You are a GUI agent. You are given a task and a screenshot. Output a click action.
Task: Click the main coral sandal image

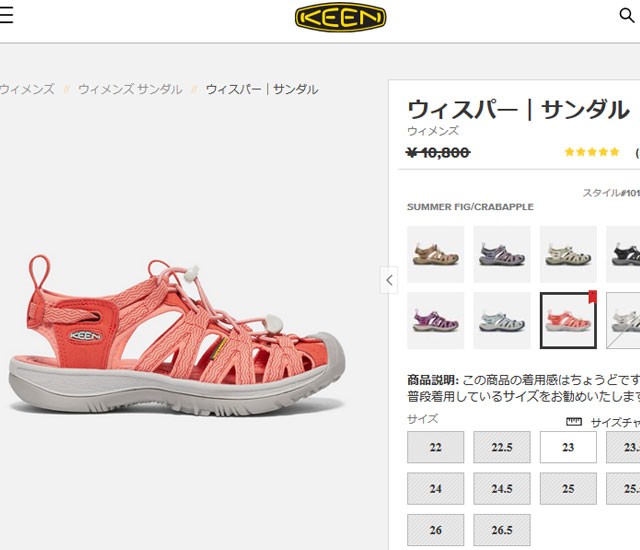click(x=177, y=335)
